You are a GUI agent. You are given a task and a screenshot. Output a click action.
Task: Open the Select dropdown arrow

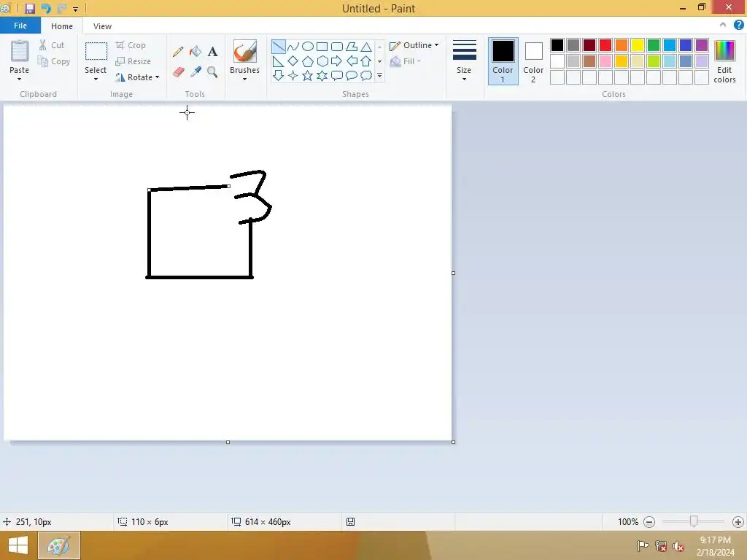(x=96, y=79)
